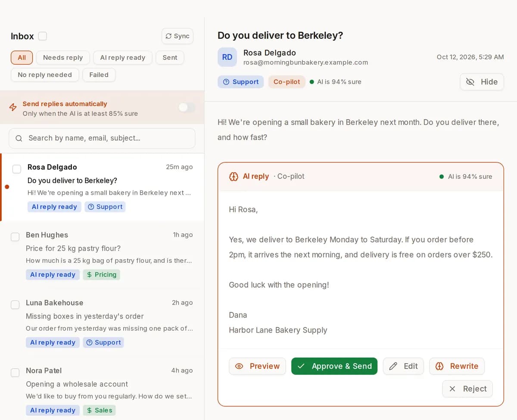Check Nora Patel's message checkbox

[15, 373]
